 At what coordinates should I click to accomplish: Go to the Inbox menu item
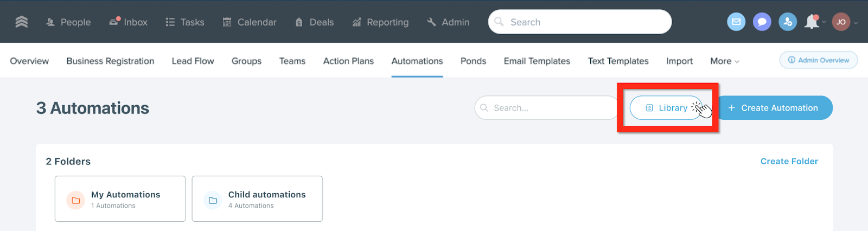[x=129, y=22]
